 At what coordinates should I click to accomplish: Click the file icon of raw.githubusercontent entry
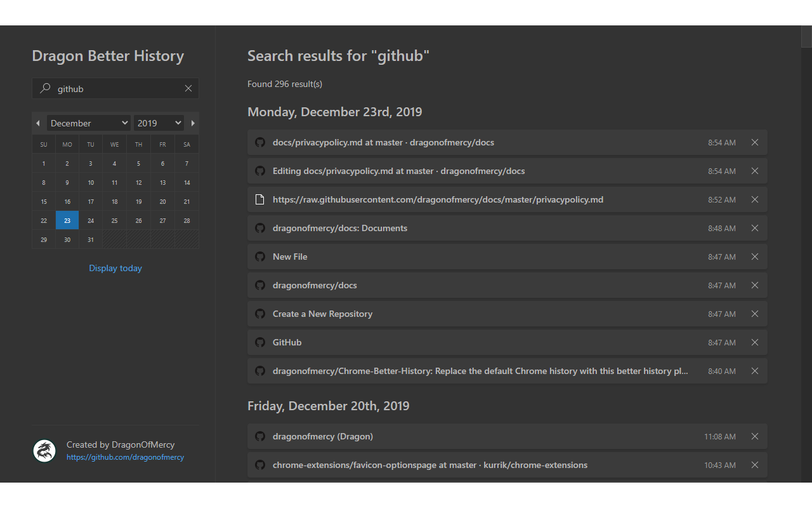259,199
